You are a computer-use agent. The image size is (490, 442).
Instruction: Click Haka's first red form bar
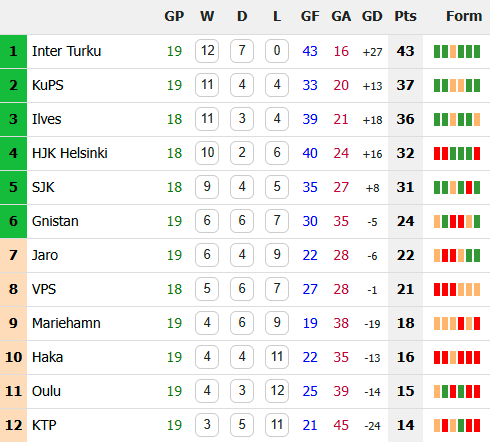[x=437, y=357]
